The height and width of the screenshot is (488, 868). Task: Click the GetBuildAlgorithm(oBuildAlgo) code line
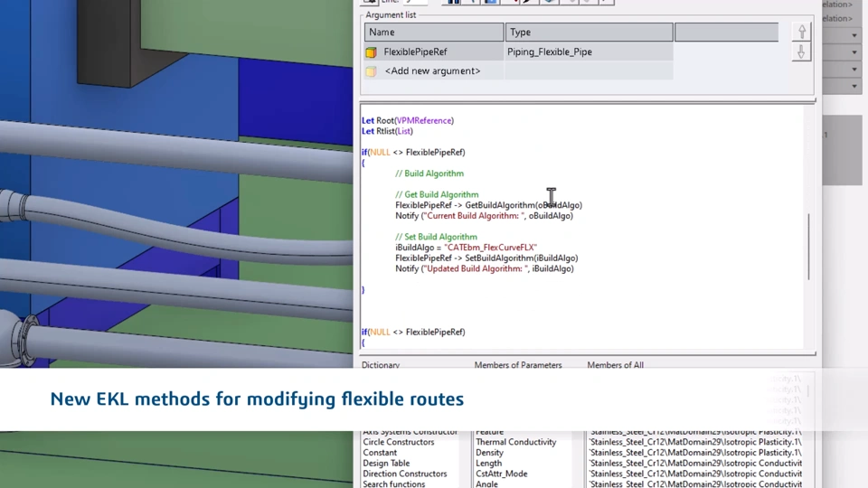(489, 205)
